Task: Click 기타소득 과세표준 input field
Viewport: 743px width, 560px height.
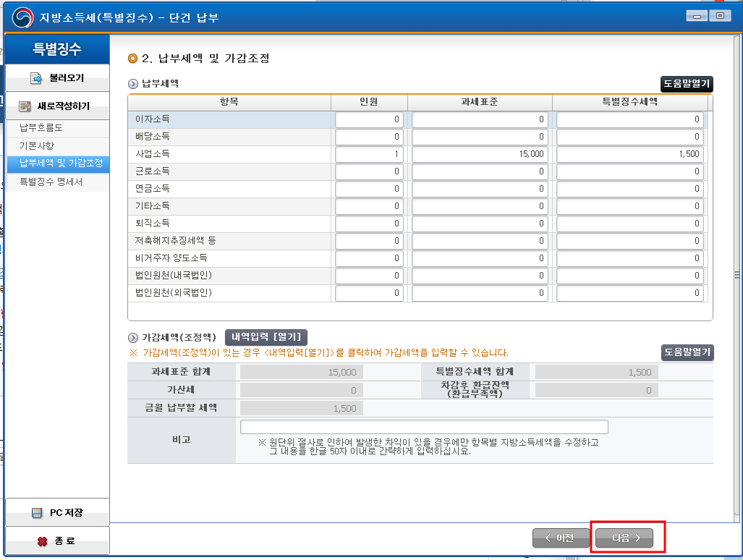Action: (x=480, y=207)
